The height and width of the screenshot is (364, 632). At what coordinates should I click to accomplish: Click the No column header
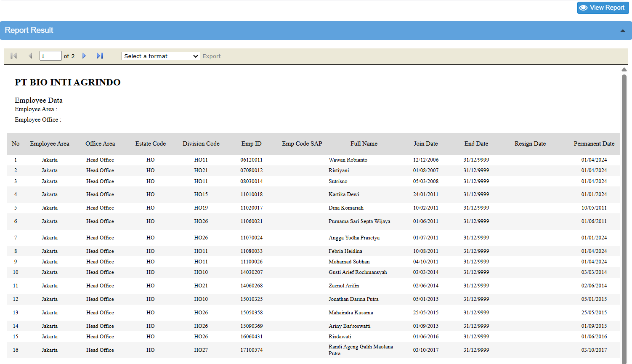(x=16, y=143)
